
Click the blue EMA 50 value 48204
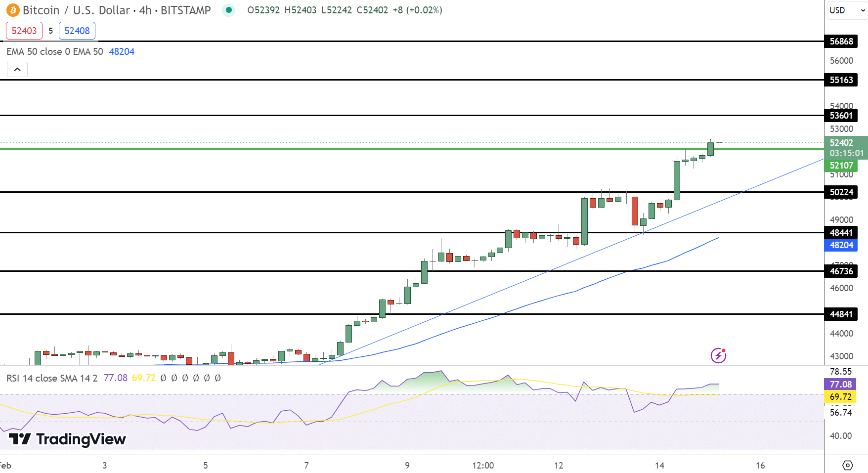(x=121, y=51)
